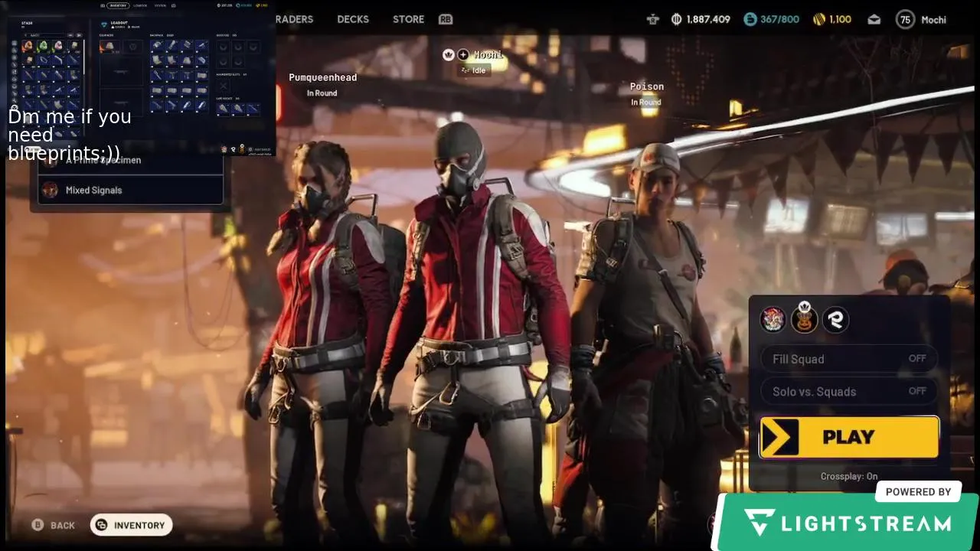Open the DECKS tab

pos(352,19)
